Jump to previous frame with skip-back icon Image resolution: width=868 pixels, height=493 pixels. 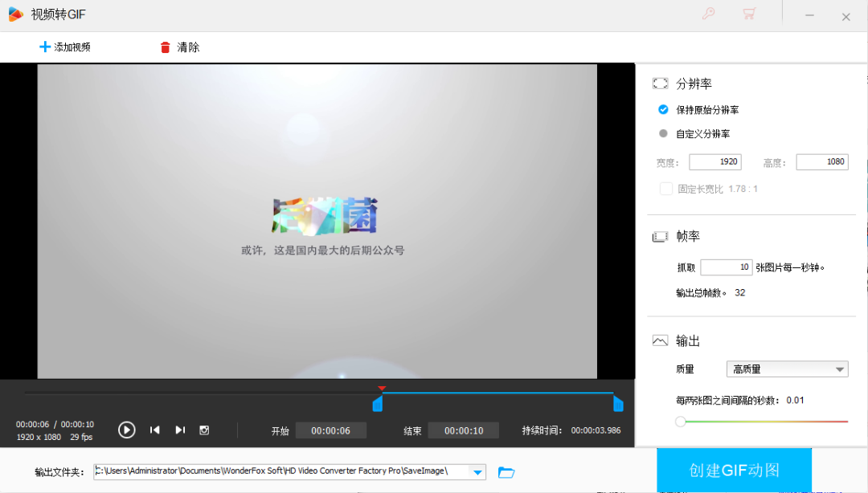point(155,430)
